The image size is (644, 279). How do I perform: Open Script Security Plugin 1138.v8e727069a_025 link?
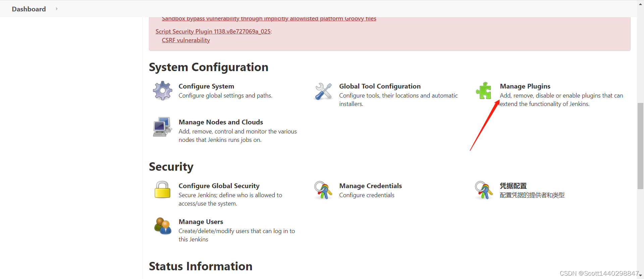pyautogui.click(x=213, y=31)
